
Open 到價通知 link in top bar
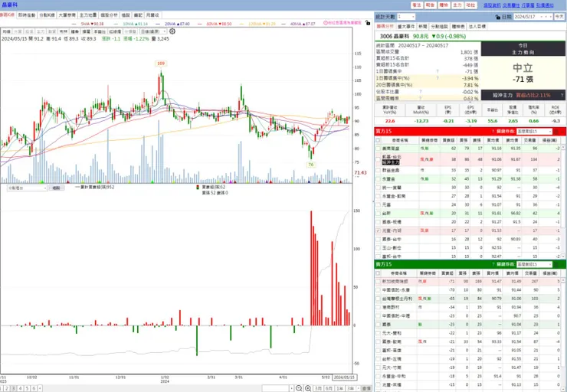coord(545,5)
